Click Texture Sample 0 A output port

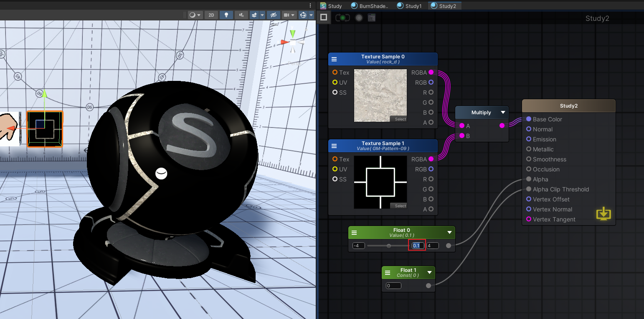point(431,123)
